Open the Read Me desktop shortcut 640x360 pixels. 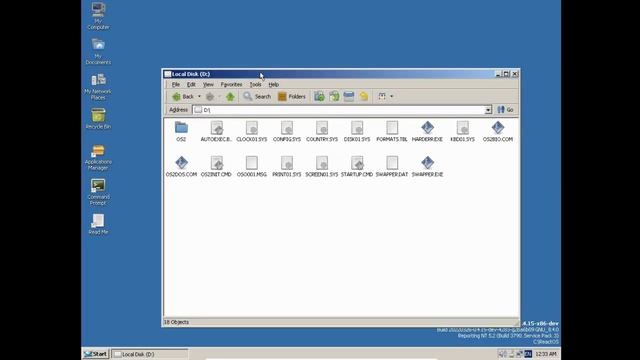pos(98,224)
